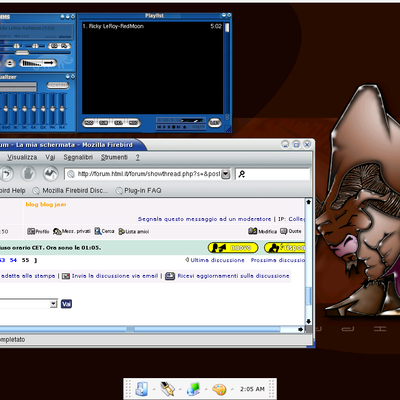Click the playlist misc button
The image size is (400, 400).
click(133, 123)
